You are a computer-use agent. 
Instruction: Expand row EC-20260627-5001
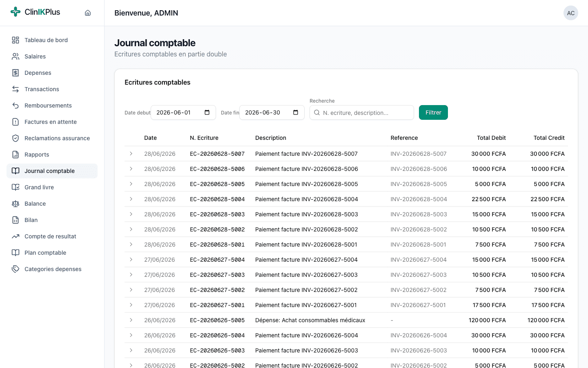tap(131, 305)
